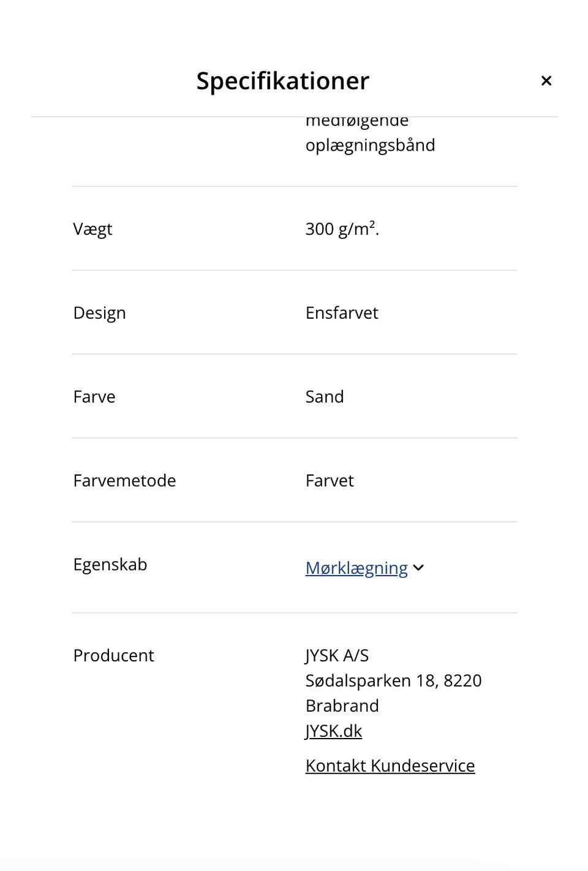Select the 300 g/m² weight value

pyautogui.click(x=342, y=229)
